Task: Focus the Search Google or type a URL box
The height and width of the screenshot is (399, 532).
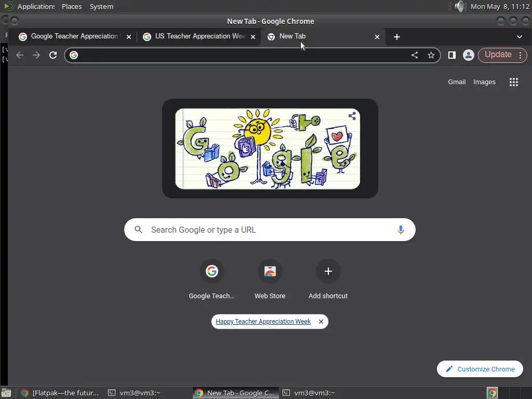Action: (x=270, y=230)
